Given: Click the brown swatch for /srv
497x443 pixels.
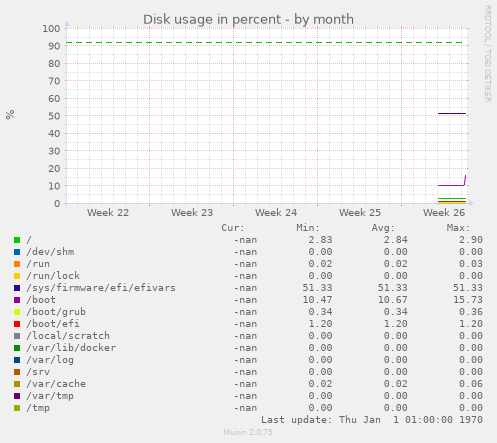Looking at the screenshot, I should [17, 372].
